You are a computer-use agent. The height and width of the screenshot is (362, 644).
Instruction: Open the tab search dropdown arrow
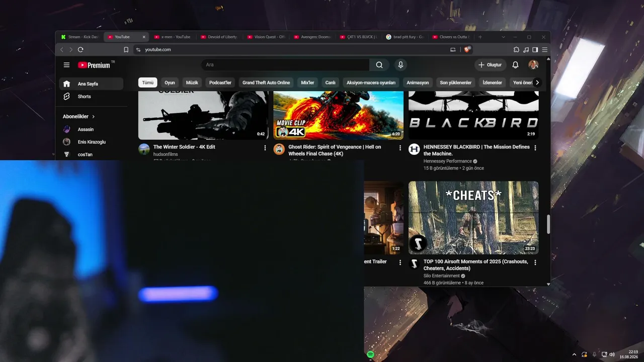pyautogui.click(x=503, y=37)
